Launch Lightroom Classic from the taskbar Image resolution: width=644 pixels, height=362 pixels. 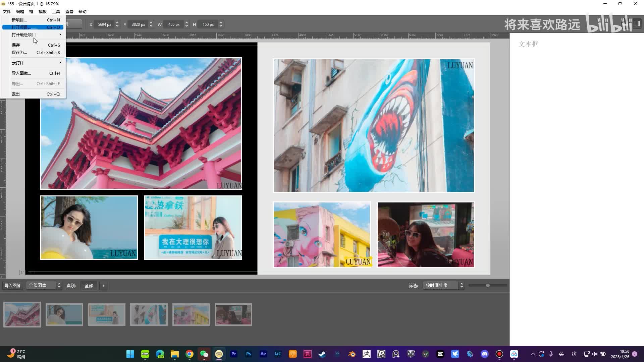coord(278,354)
